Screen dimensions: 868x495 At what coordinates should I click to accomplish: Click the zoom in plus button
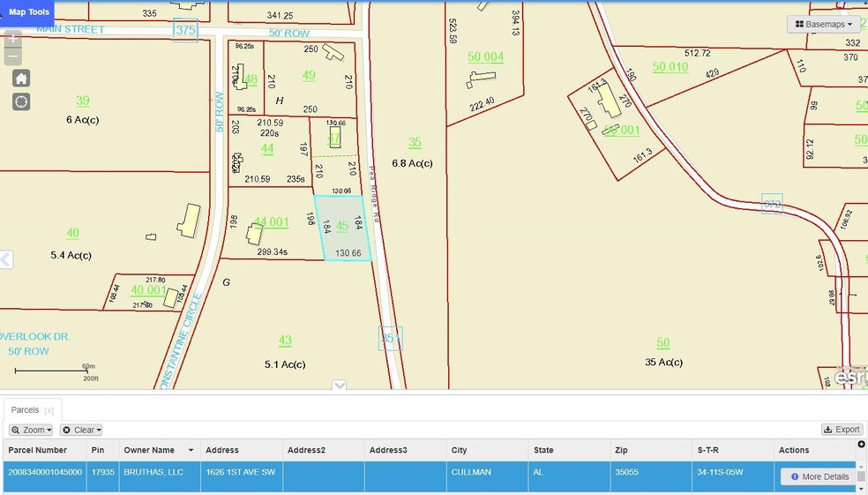pos(12,39)
